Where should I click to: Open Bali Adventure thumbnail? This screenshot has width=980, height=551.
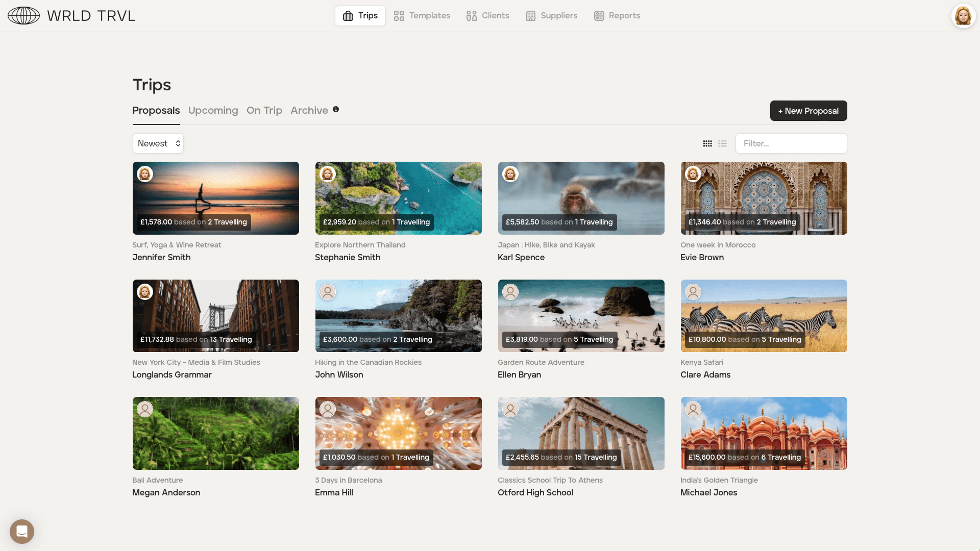216,434
